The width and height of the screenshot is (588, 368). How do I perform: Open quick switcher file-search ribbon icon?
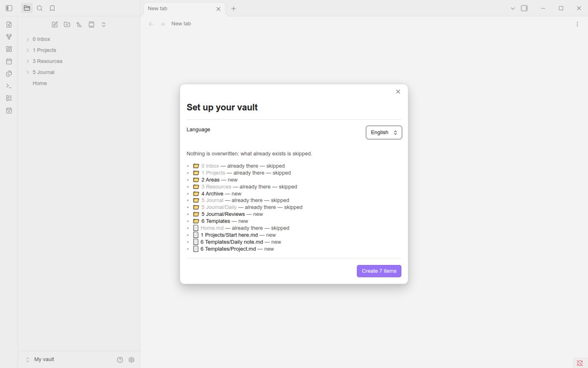[9, 25]
